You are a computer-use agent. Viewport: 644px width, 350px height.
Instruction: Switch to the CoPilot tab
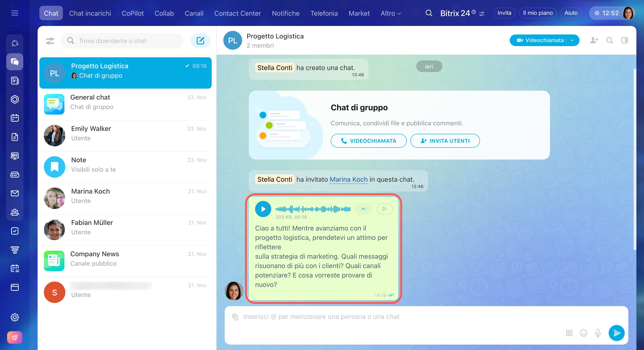[x=132, y=13]
